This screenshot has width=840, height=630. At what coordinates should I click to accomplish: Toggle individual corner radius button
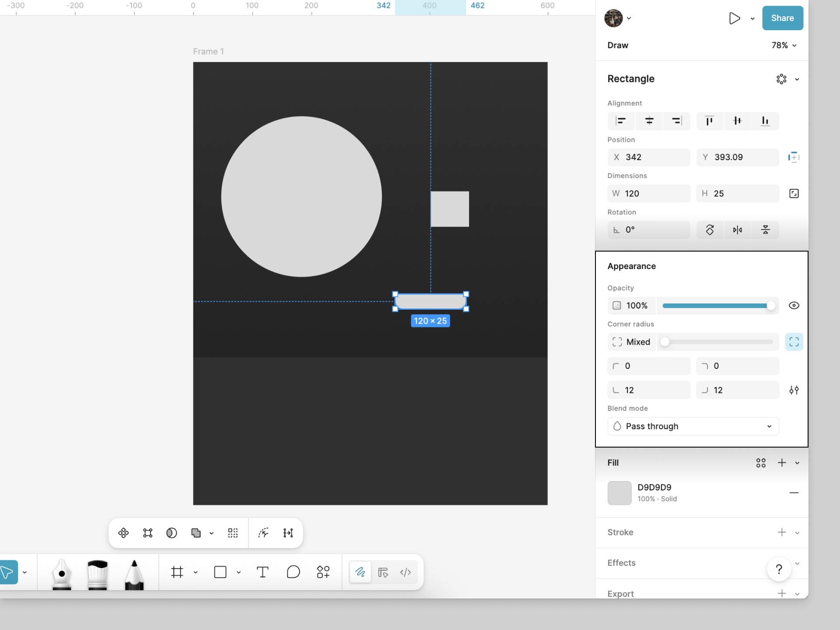point(794,342)
